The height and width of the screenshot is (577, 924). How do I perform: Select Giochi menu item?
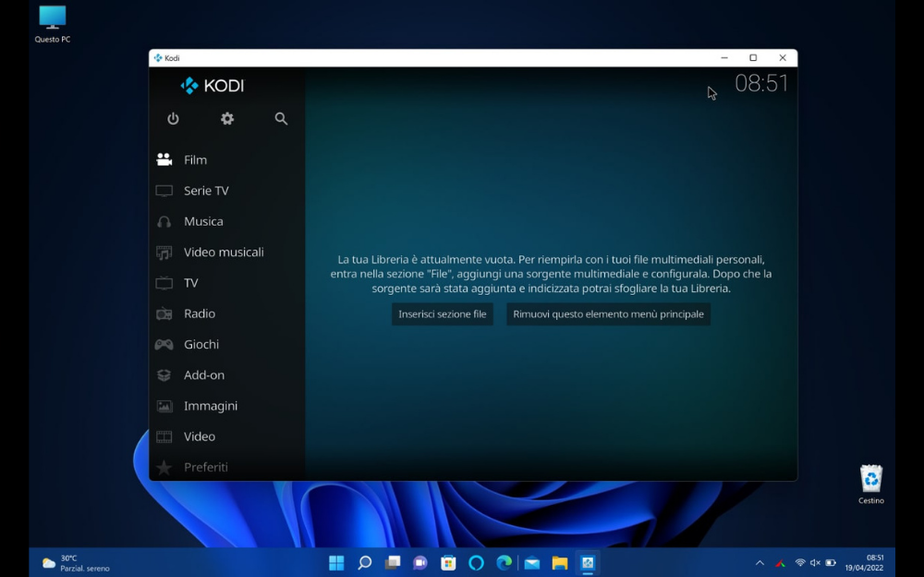click(201, 344)
